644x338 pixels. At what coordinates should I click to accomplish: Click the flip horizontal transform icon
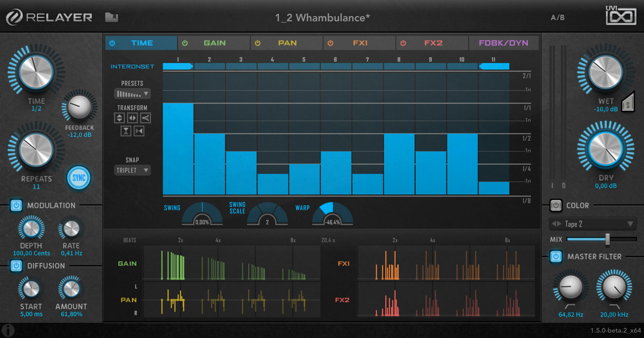132,118
